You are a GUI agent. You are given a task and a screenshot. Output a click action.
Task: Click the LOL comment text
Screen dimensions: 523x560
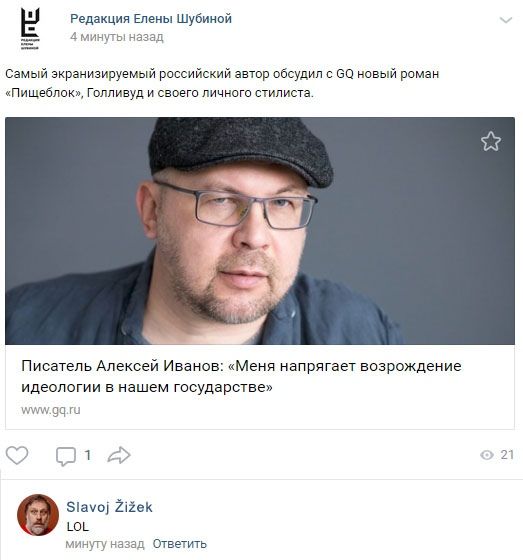[78, 527]
